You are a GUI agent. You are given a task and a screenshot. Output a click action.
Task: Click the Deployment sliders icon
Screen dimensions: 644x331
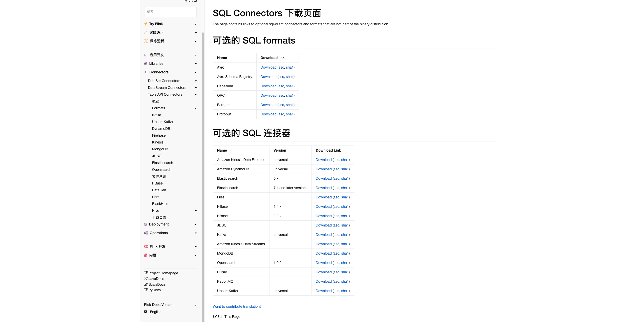(x=146, y=224)
